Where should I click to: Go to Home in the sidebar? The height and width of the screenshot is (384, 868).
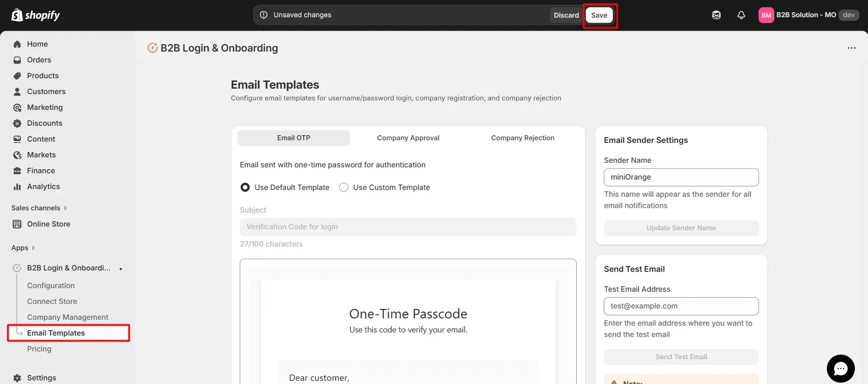(38, 44)
